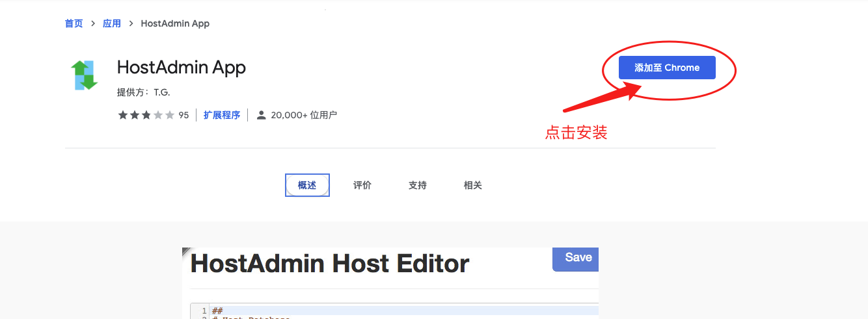Image resolution: width=868 pixels, height=319 pixels.
Task: Click the Save button in the preview
Action: point(576,259)
